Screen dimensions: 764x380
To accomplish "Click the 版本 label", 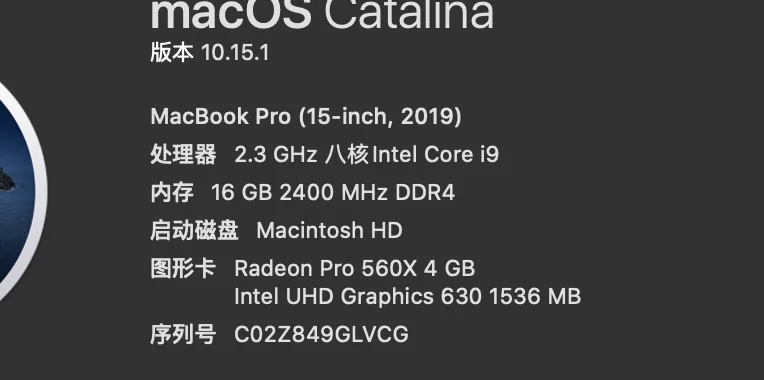I will pos(172,53).
